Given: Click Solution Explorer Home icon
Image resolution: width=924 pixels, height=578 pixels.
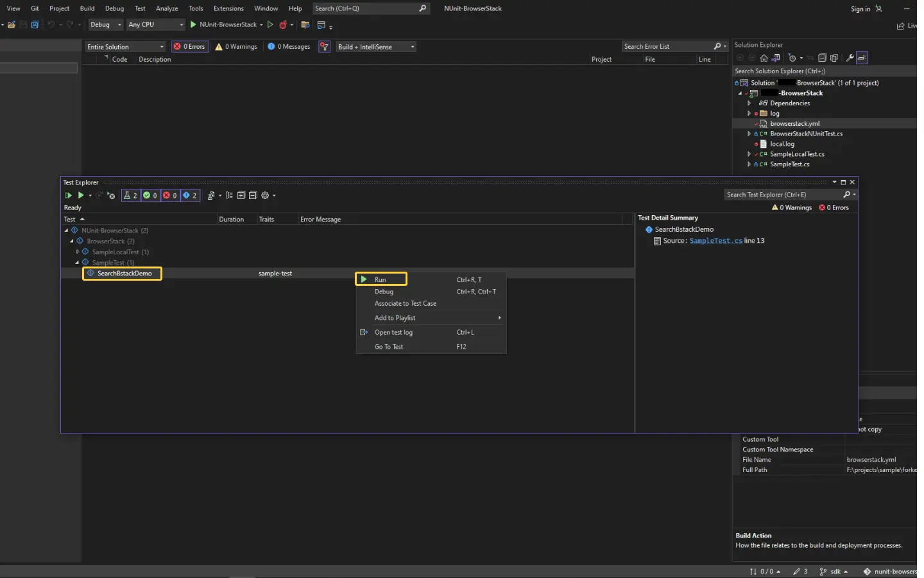Looking at the screenshot, I should 764,58.
